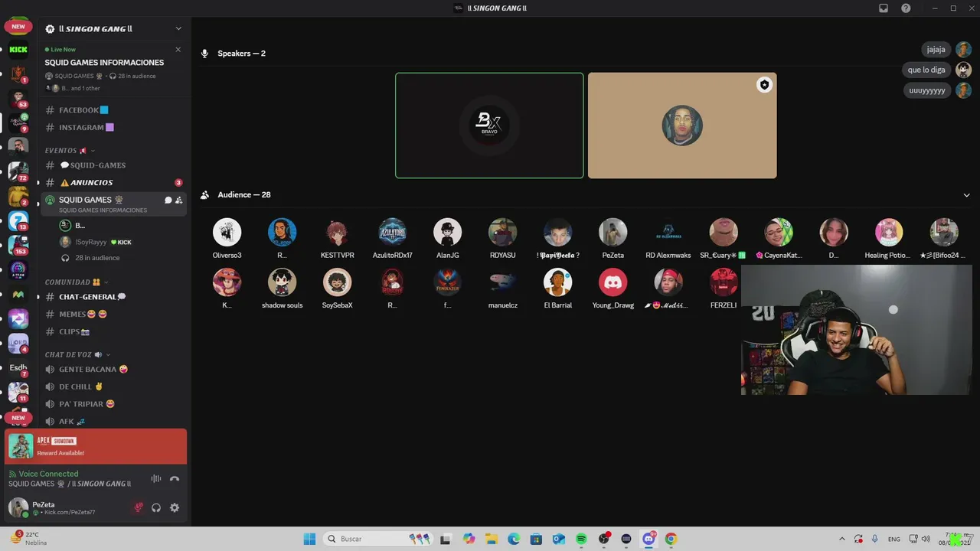Click the taskbar microphone tray icon

click(x=874, y=539)
